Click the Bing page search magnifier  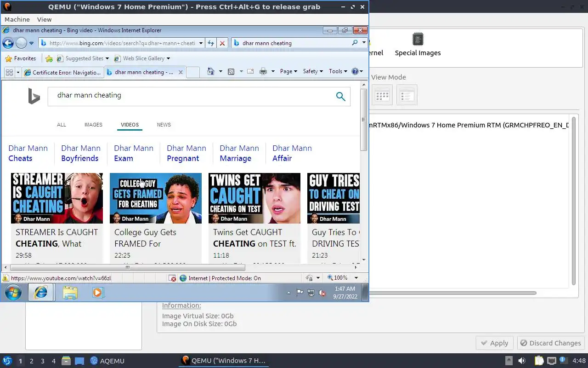(x=341, y=96)
